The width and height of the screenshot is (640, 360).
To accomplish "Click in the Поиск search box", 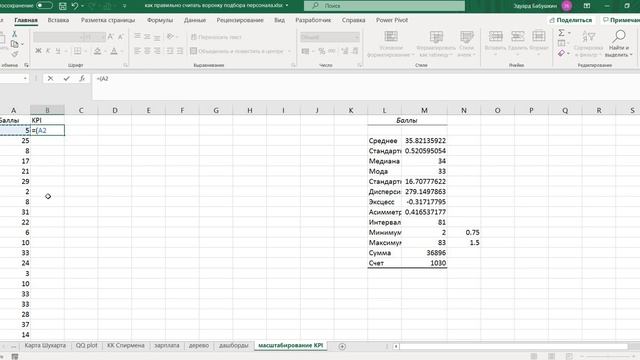I will coord(384,6).
